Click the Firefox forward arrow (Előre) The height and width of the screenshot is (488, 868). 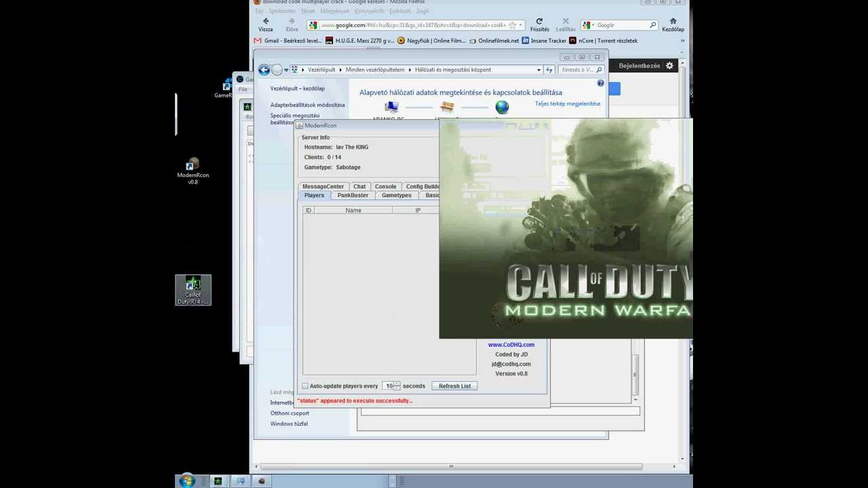(x=292, y=22)
